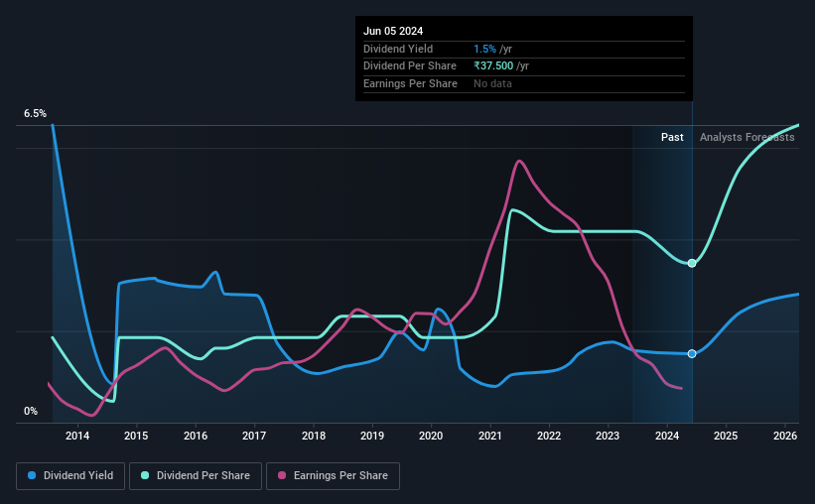Screen dimensions: 815x504
Task: Click the 2023 year on the time axis
Action: pyautogui.click(x=608, y=436)
